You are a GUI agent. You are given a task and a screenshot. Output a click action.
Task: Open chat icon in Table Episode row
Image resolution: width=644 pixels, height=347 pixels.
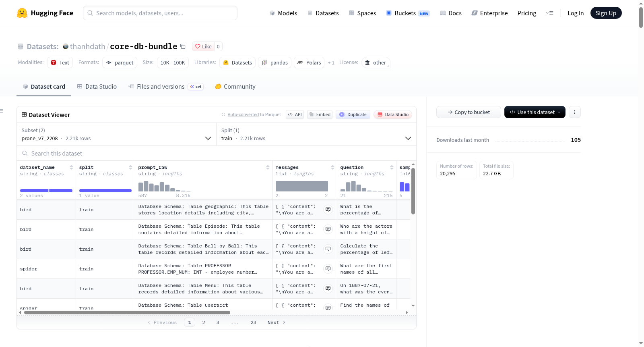click(328, 229)
